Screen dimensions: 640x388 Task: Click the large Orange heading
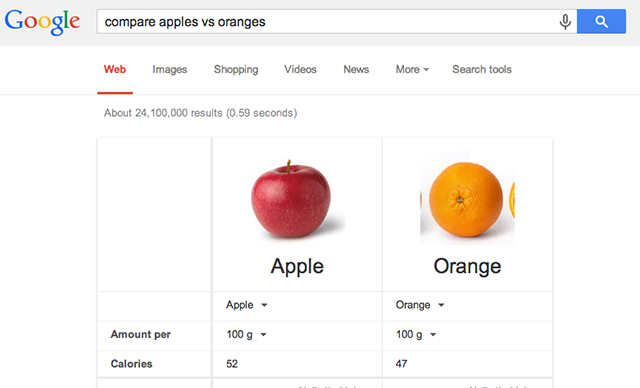(x=467, y=266)
